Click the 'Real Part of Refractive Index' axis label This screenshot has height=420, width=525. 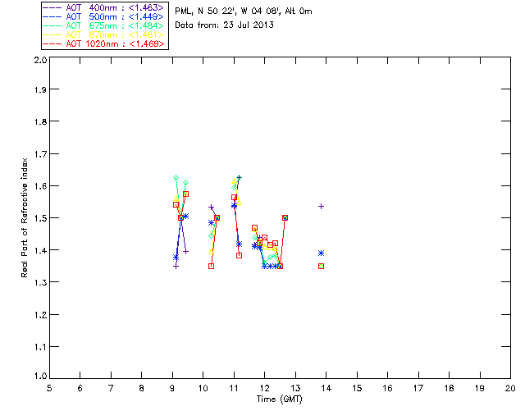[24, 217]
